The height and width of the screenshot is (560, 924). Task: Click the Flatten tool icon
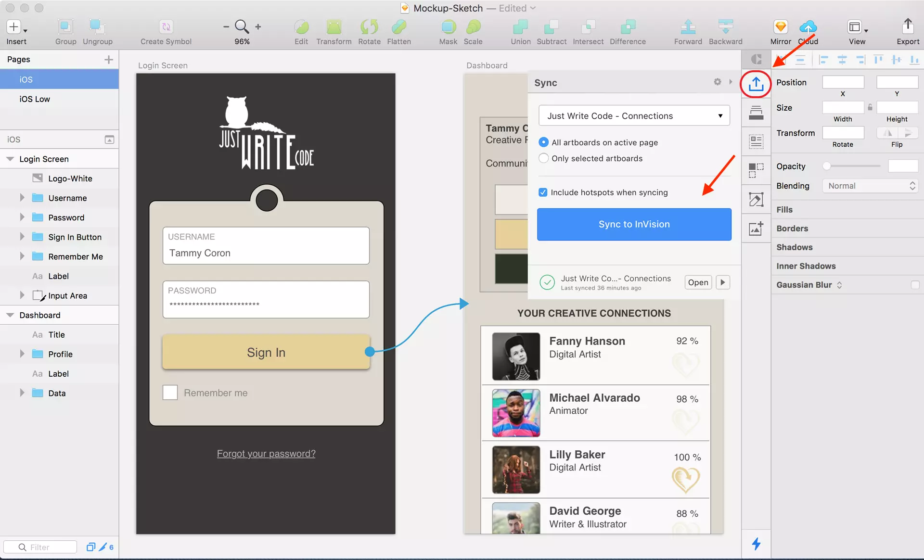pos(399,27)
